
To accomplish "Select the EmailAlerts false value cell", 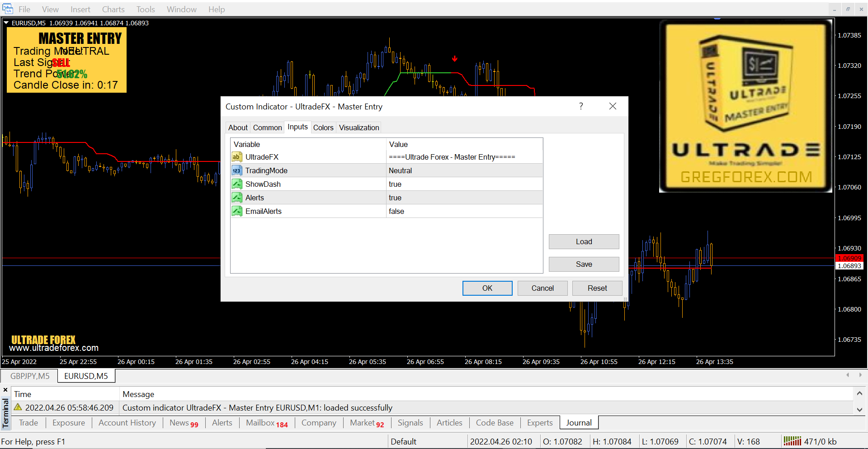I will tap(464, 211).
